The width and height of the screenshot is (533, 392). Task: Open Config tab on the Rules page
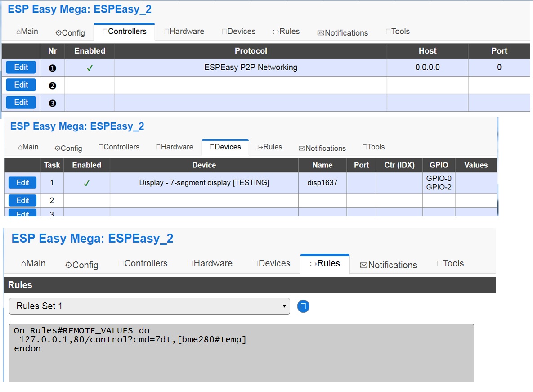click(81, 265)
